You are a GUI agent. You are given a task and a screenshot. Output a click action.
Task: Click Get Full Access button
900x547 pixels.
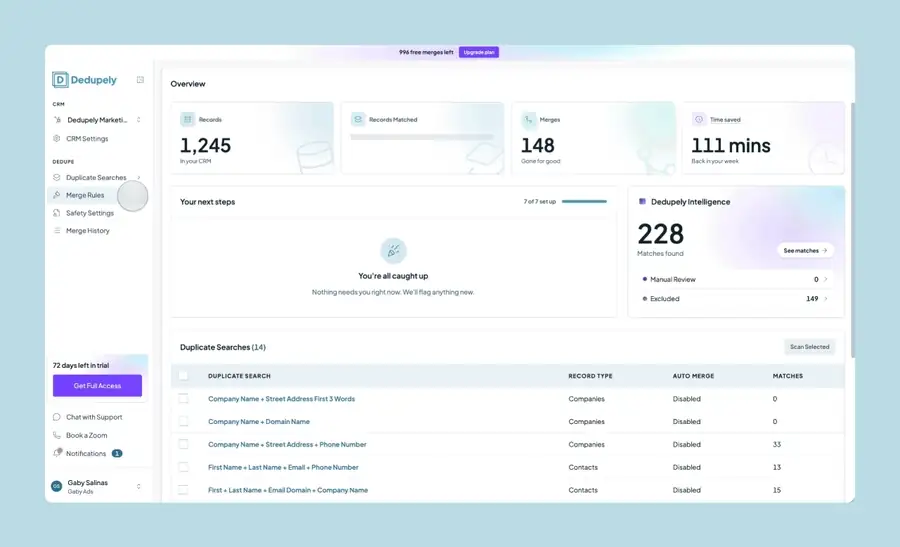tap(97, 386)
